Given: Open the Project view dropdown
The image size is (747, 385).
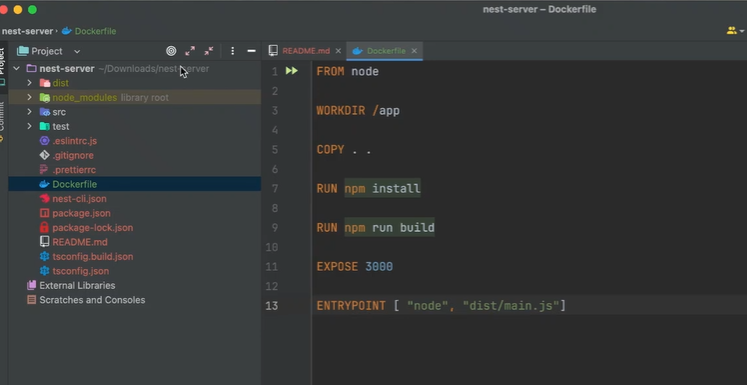Looking at the screenshot, I should tap(77, 51).
